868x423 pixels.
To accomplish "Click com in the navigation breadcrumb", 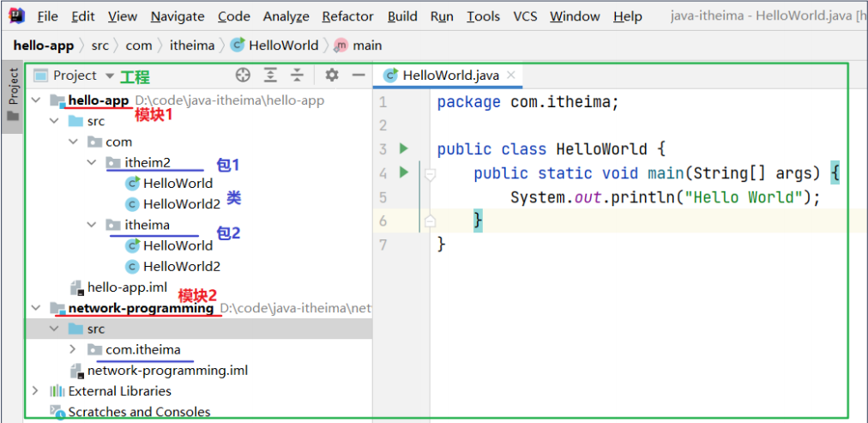I will (x=138, y=45).
